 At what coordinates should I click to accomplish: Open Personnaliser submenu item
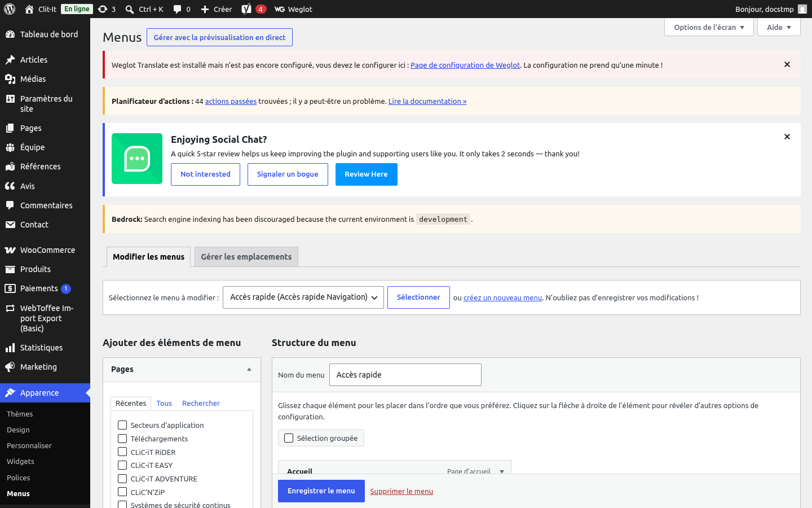pyautogui.click(x=29, y=445)
